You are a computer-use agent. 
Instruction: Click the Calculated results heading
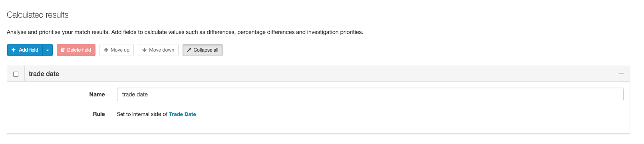[x=38, y=15]
